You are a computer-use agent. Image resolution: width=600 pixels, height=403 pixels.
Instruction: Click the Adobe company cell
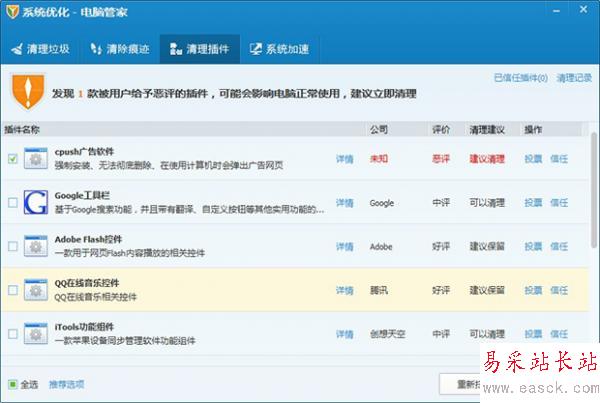(381, 246)
